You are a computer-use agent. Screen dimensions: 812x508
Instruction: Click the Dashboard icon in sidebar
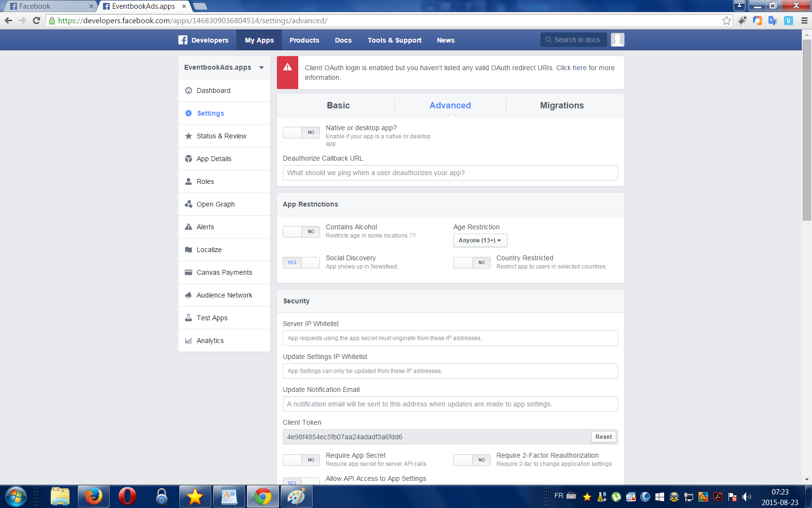click(x=188, y=90)
